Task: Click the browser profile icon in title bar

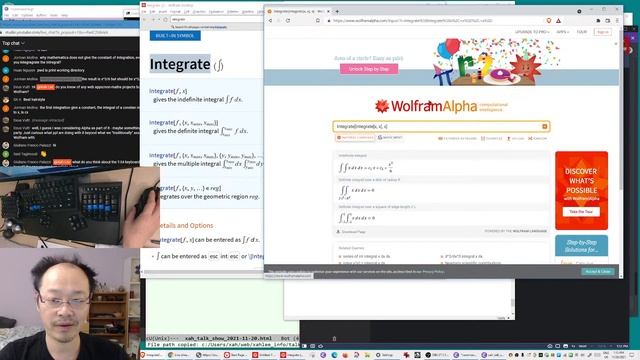Action: click(579, 11)
